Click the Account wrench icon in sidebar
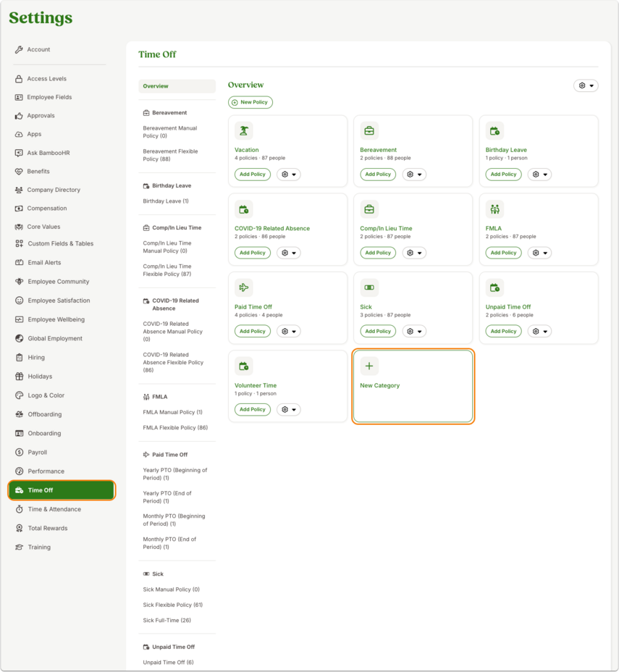 pyautogui.click(x=19, y=50)
